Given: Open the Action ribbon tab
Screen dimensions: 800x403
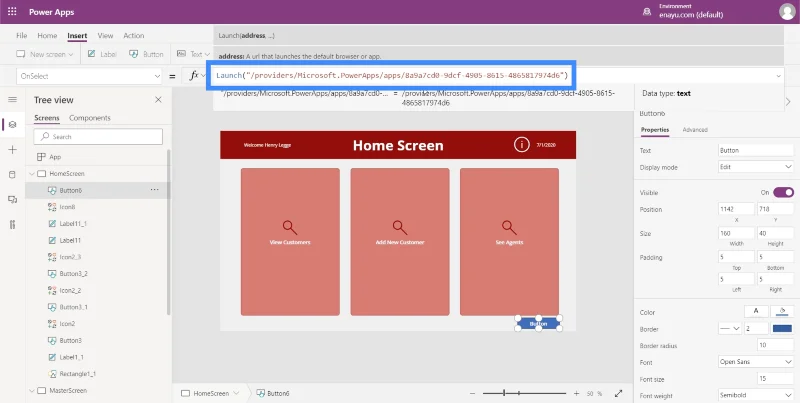Looking at the screenshot, I should click(134, 36).
